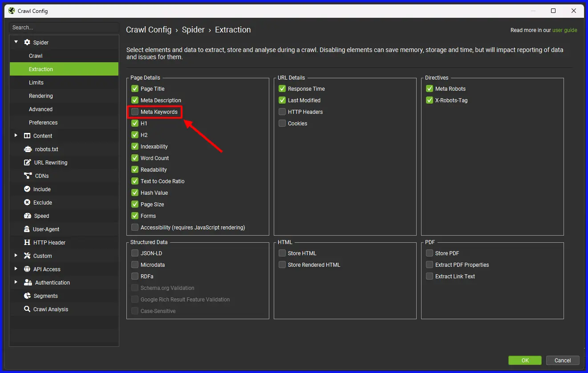Click the Exclude cross icon
The width and height of the screenshot is (588, 373).
(27, 202)
